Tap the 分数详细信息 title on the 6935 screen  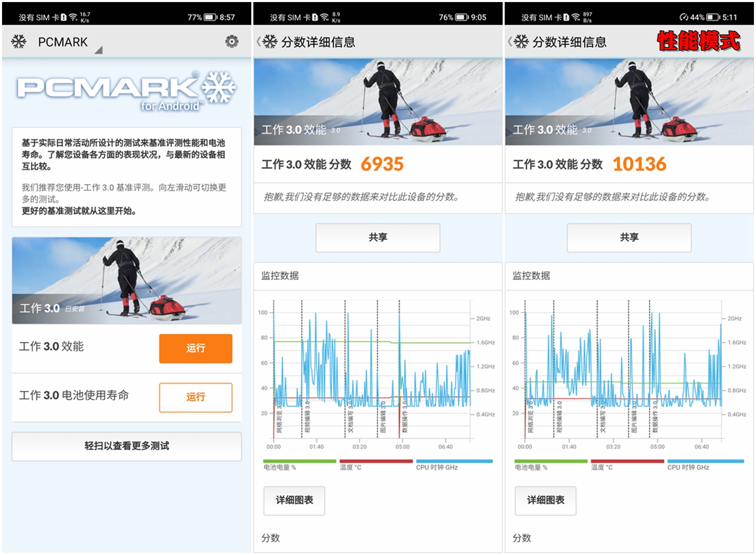pyautogui.click(x=318, y=42)
